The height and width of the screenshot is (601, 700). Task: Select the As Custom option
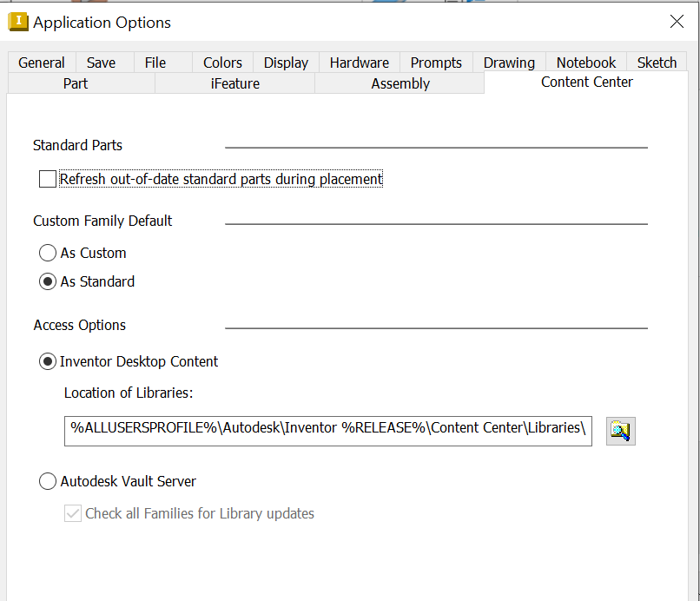(x=48, y=253)
